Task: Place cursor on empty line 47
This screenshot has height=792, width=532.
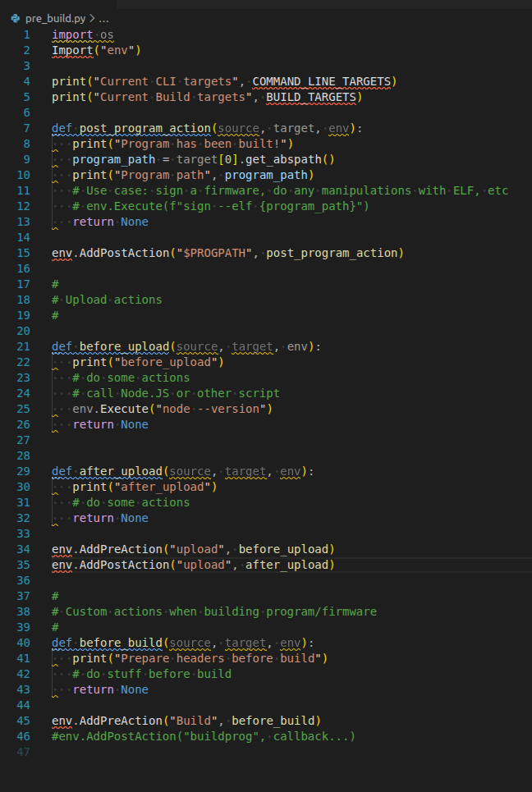Action: pos(164,752)
